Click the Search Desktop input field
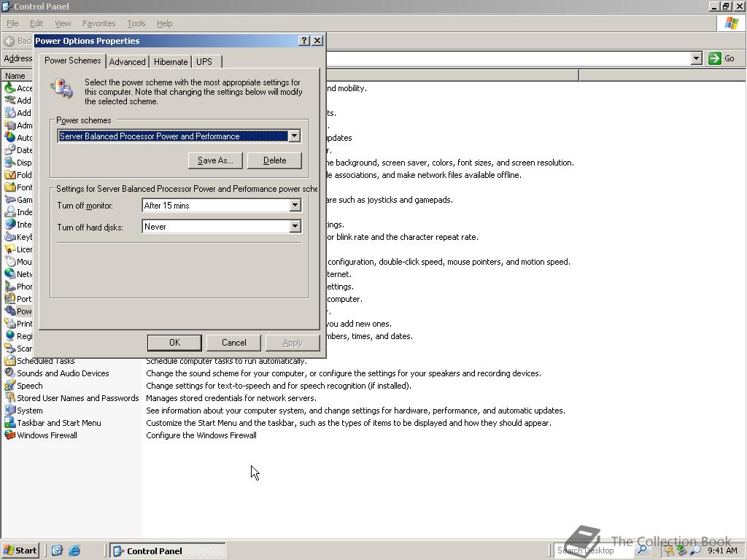Screen dimensions: 747x560 pos(594,551)
